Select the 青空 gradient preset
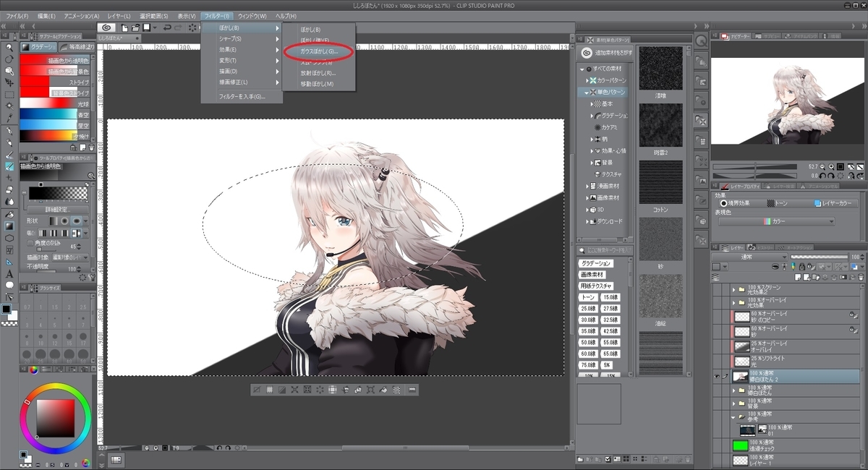The image size is (868, 470). click(55, 114)
